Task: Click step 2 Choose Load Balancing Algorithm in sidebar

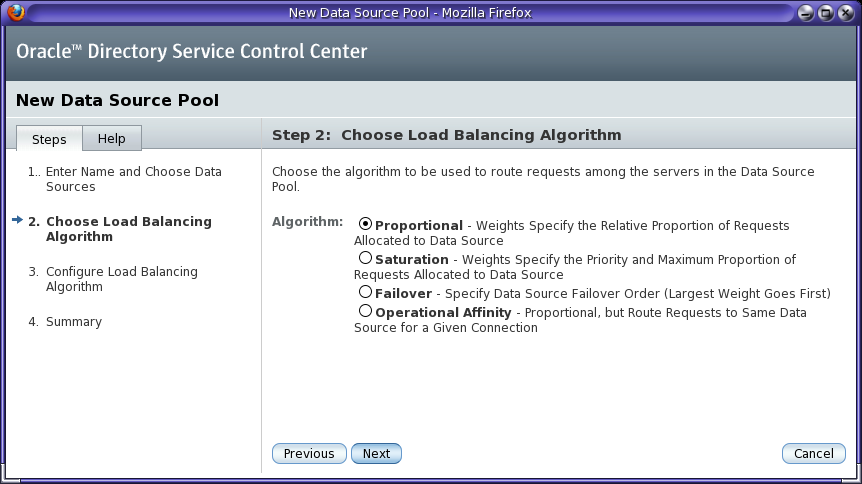Action: point(129,229)
